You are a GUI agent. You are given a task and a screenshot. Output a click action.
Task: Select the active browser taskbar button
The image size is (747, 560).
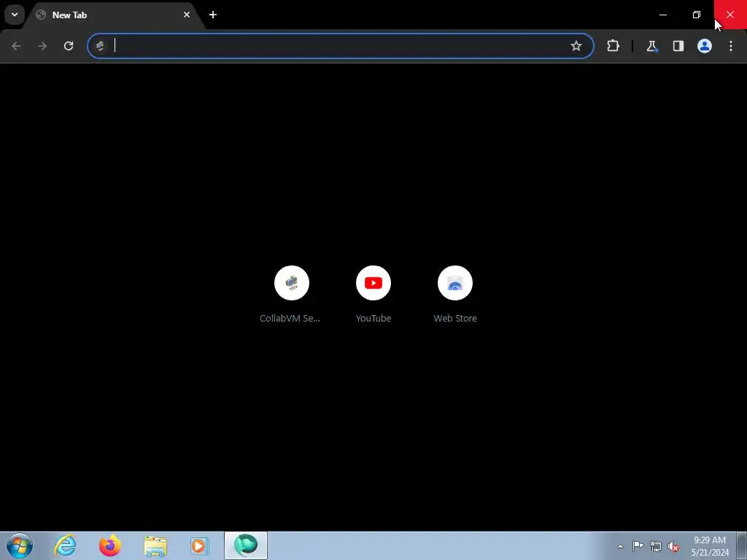click(246, 545)
